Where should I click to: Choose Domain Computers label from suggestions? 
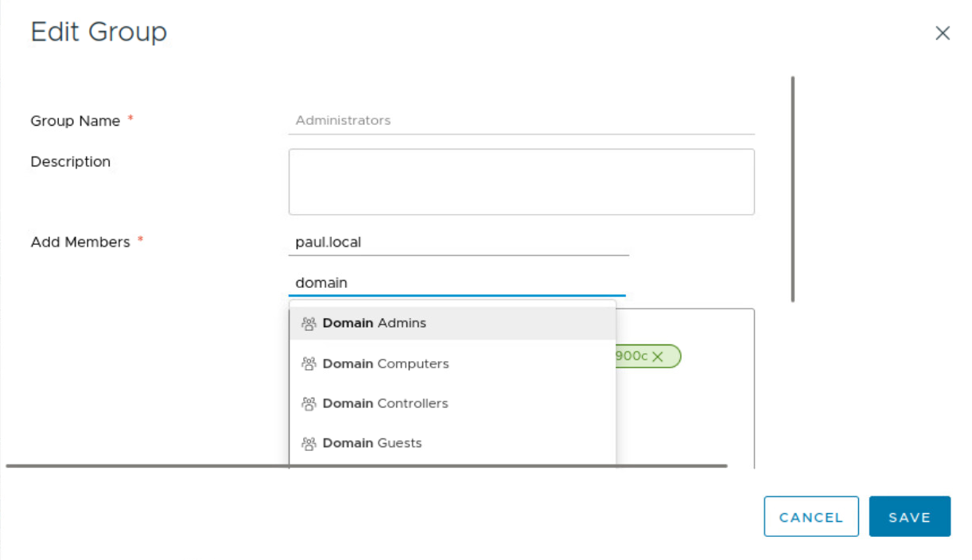386,364
